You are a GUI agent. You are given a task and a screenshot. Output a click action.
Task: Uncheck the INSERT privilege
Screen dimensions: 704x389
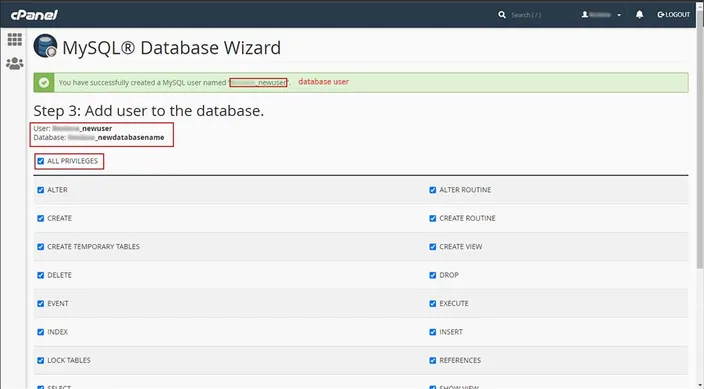[433, 332]
